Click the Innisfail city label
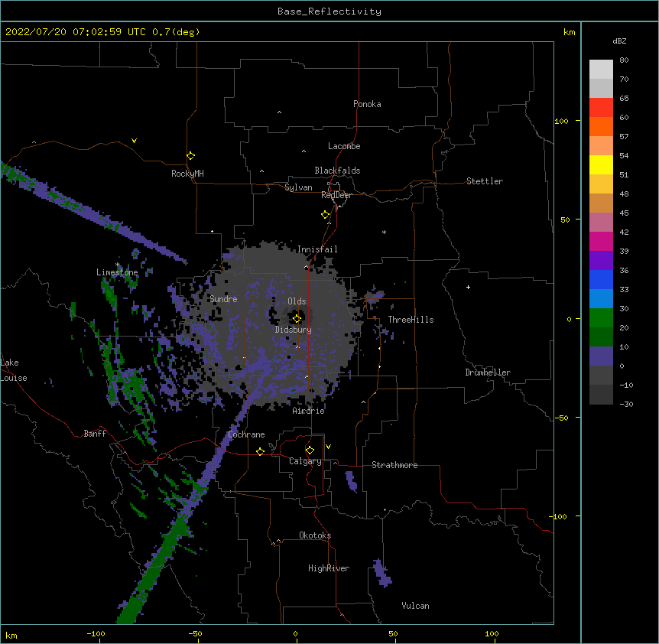Screen dimensions: 659x644 click(x=317, y=249)
